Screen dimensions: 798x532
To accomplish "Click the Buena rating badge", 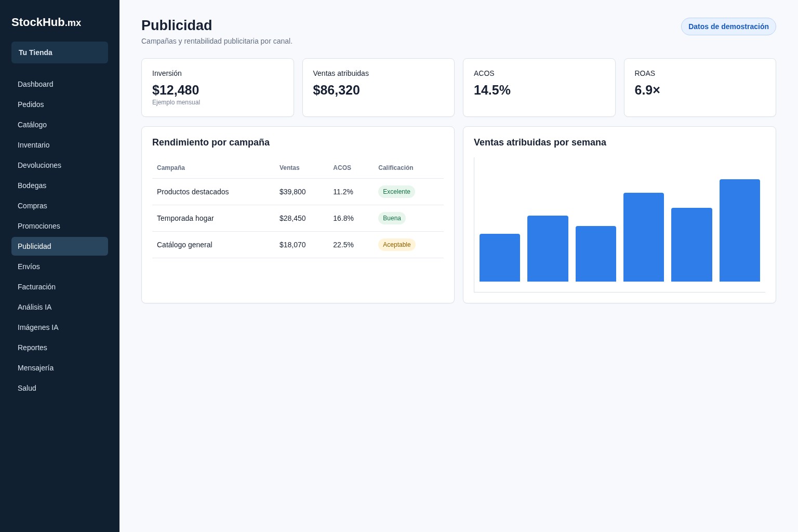I will tap(392, 218).
